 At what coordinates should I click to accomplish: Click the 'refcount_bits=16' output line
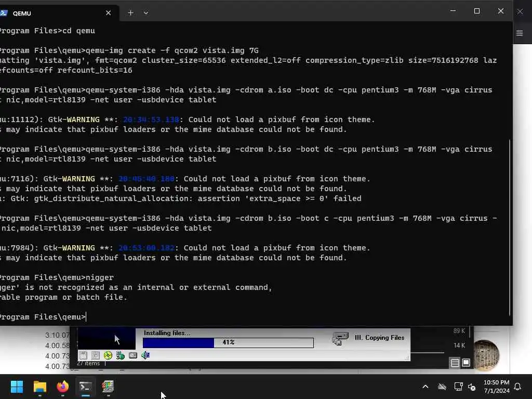(x=66, y=70)
